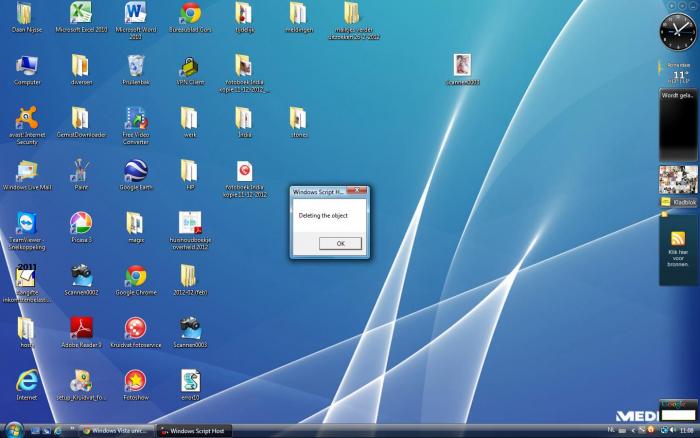The height and width of the screenshot is (438, 700).
Task: Switch to Windows Script Host taskbar button
Action: coord(195,431)
